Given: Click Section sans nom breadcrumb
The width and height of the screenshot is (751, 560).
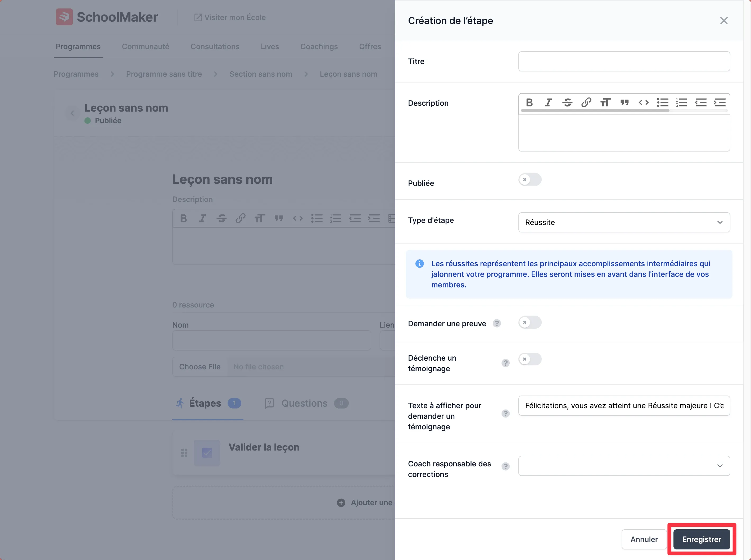Looking at the screenshot, I should pyautogui.click(x=261, y=74).
